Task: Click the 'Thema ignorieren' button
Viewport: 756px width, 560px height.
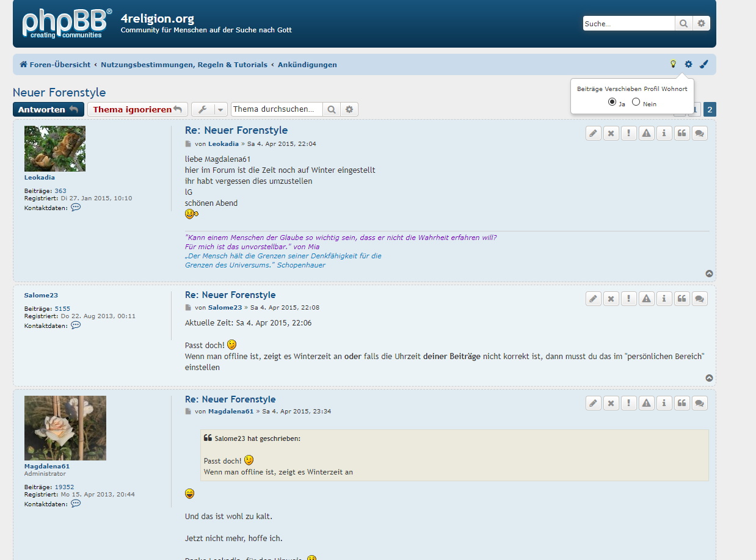Action: click(137, 109)
